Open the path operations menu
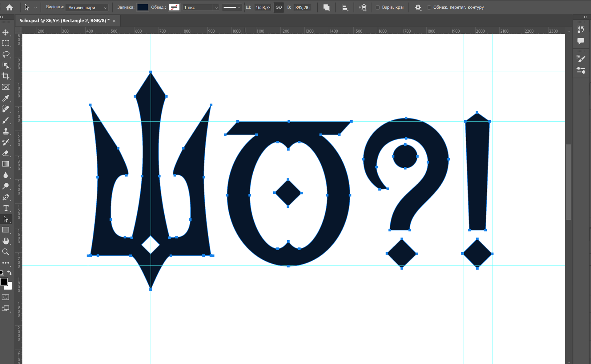Viewport: 591px width, 364px height. (327, 7)
